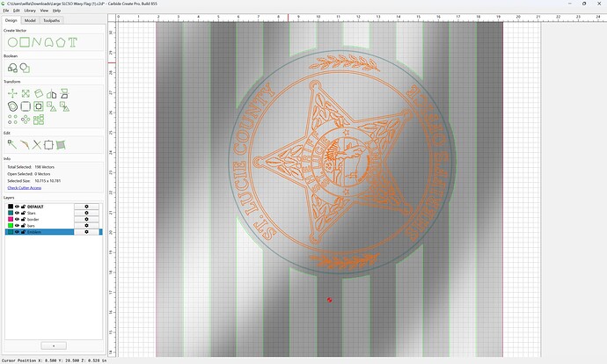This screenshot has height=364, width=607.
Task: Click the second square-and-triangle align icon
Action: click(x=64, y=106)
